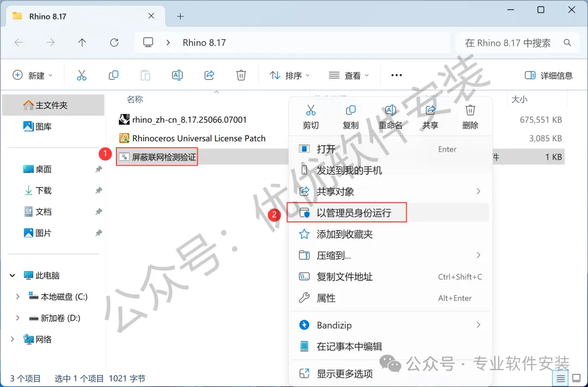Choose 显示更多选项
Screen dimensions: 588x387
390,373
